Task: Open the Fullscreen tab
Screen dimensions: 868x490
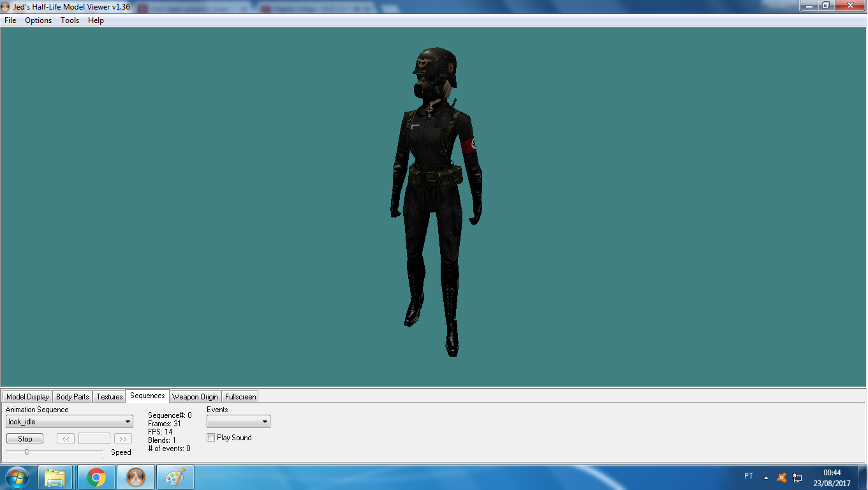Action: point(240,397)
